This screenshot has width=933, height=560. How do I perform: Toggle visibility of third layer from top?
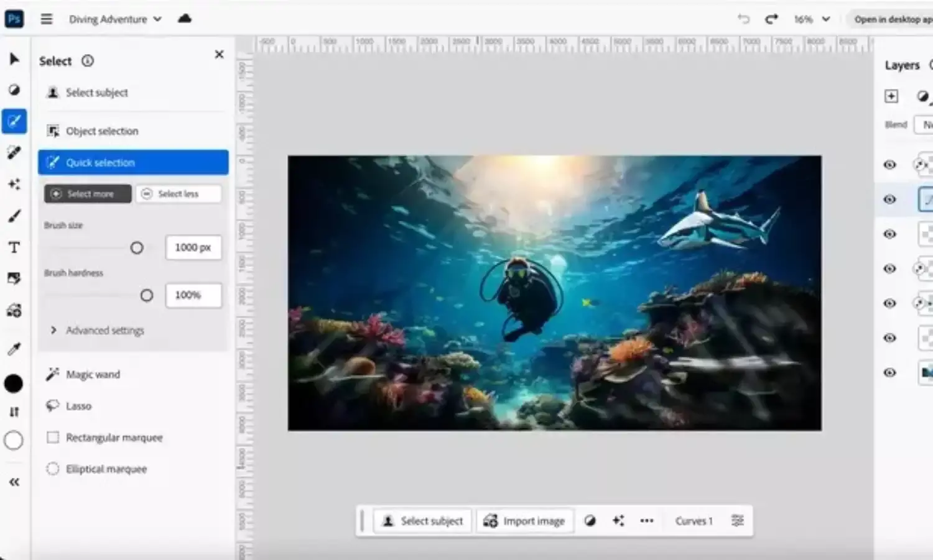890,234
